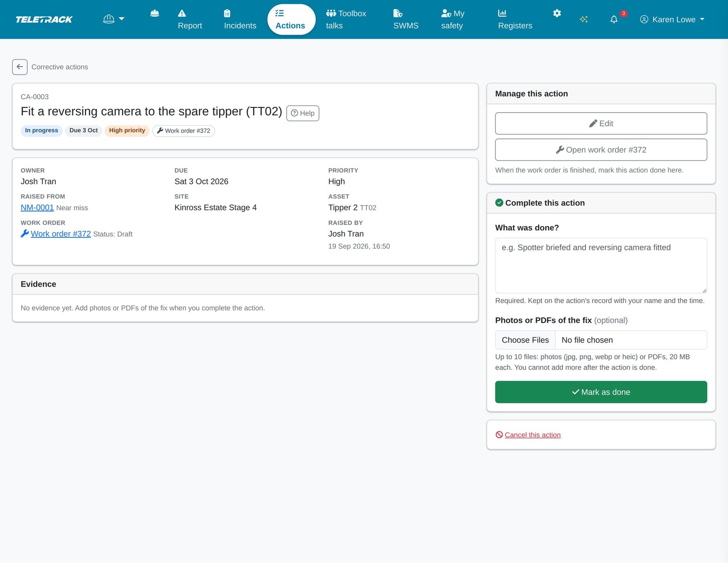The width and height of the screenshot is (728, 563).
Task: Click the site Kinross Estate Stage 4
Action: click(215, 208)
